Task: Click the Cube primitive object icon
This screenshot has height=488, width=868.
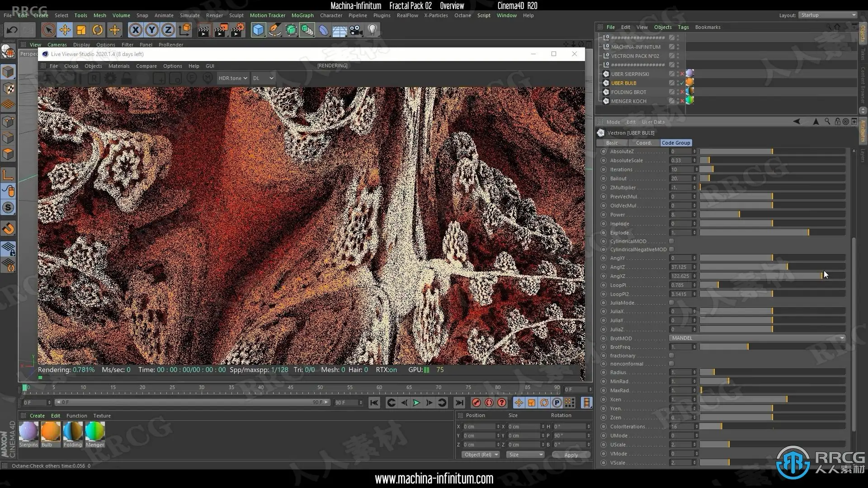Action: click(258, 30)
